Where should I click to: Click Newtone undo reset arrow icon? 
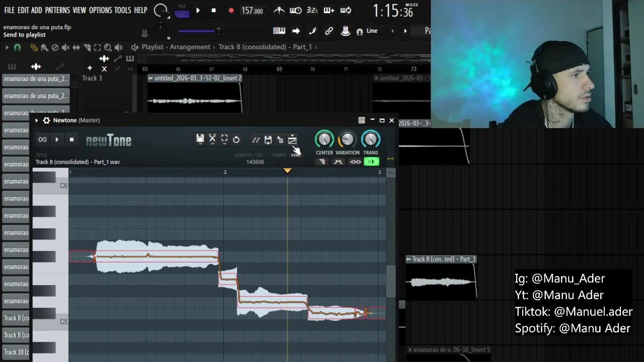click(236, 139)
